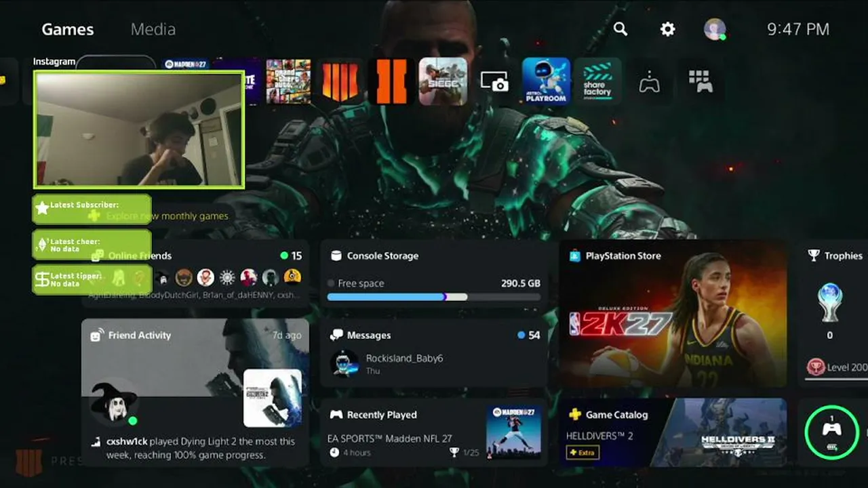Screen dimensions: 868x488
Task: Open the Dying Light 2 cover thumbnail
Action: [x=273, y=398]
